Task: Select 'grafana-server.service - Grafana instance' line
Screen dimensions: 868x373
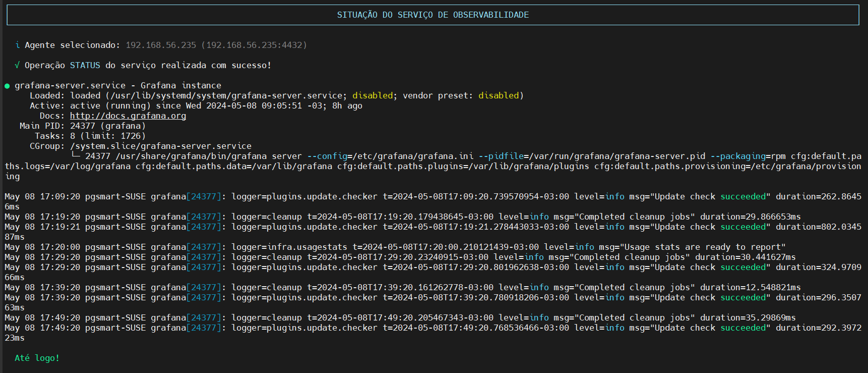Action: pos(118,85)
